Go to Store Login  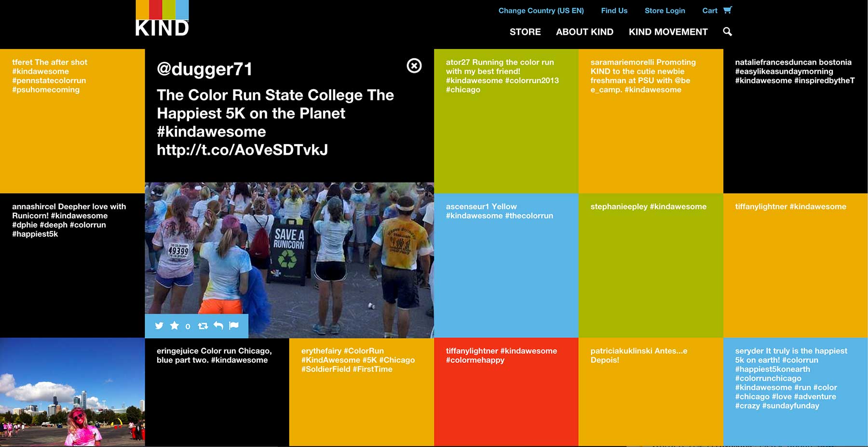[665, 11]
